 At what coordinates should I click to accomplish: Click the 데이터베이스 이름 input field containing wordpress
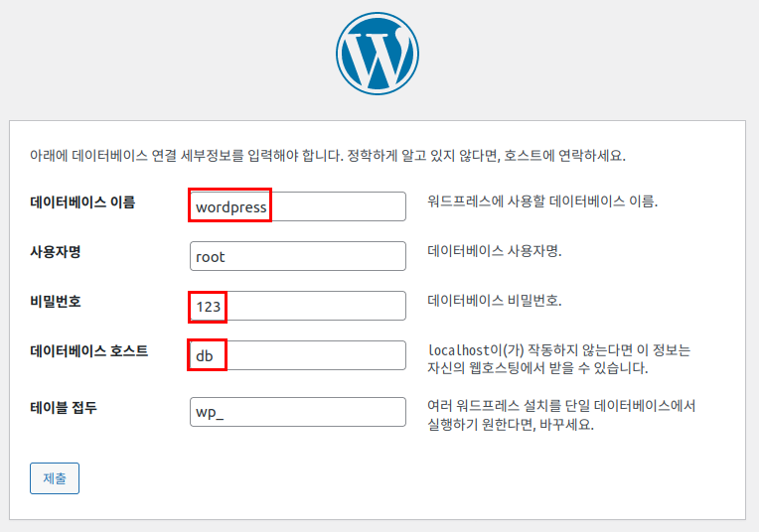(x=298, y=206)
